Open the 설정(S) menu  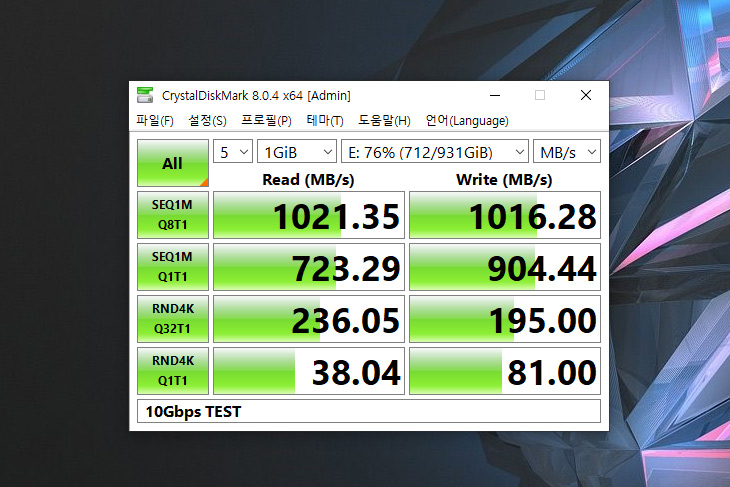(x=207, y=121)
